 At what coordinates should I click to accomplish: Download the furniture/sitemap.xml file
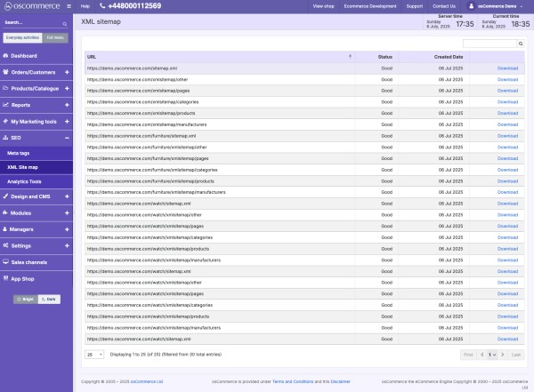507,136
